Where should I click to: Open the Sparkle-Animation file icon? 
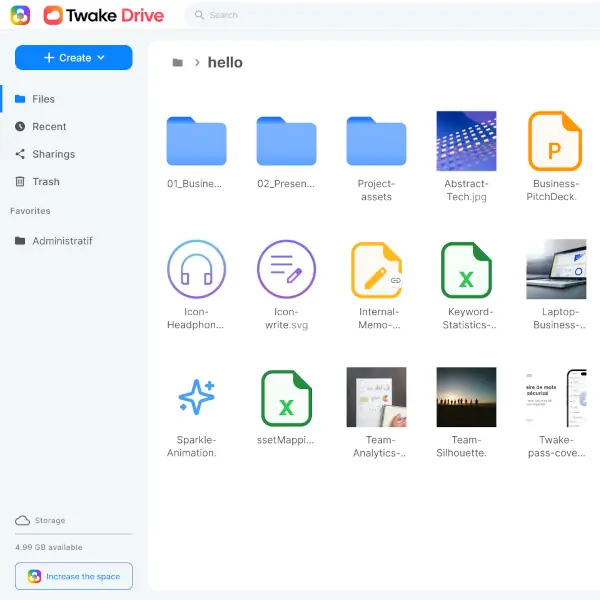pos(196,397)
